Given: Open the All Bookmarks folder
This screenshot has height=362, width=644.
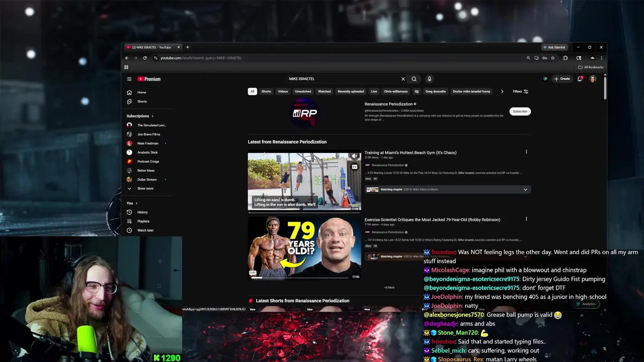Looking at the screenshot, I should click(x=591, y=67).
